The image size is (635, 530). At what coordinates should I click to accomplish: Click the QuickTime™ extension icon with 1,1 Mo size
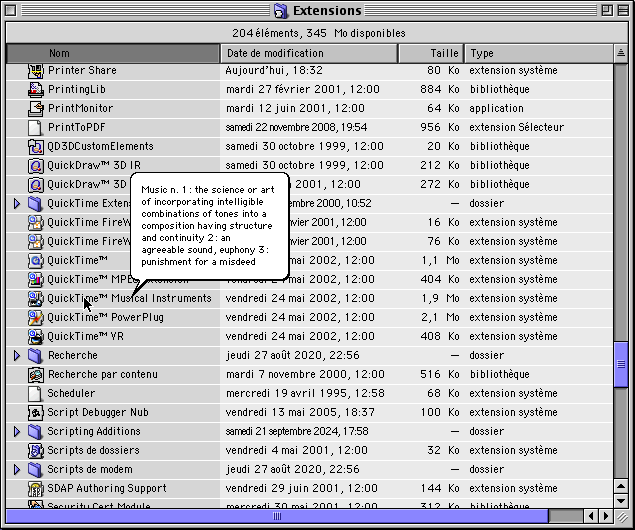tap(36, 261)
